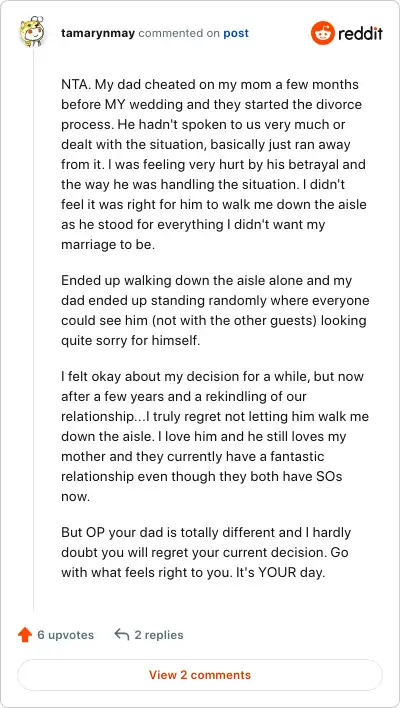Click the orange Reddit Snoo logo icon

322,33
